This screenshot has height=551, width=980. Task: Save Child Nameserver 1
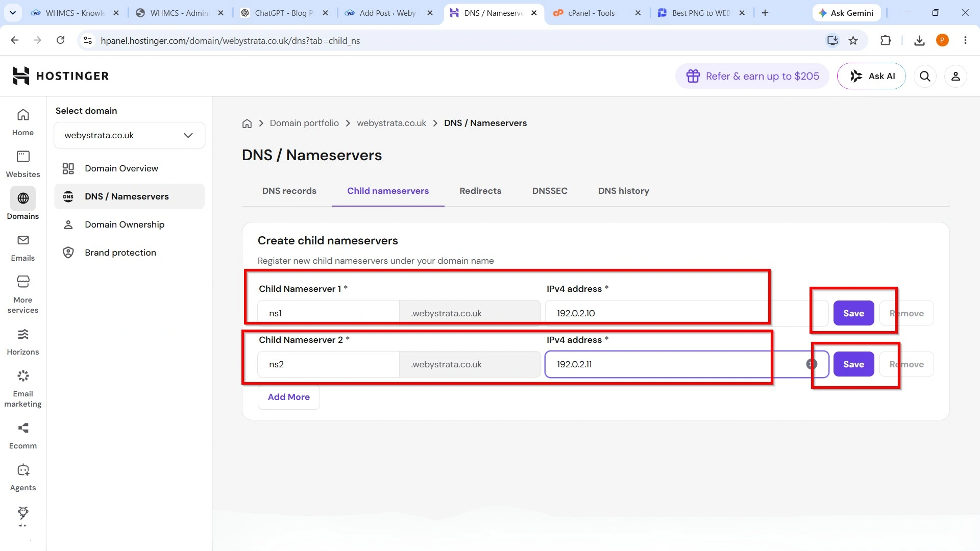pyautogui.click(x=853, y=313)
